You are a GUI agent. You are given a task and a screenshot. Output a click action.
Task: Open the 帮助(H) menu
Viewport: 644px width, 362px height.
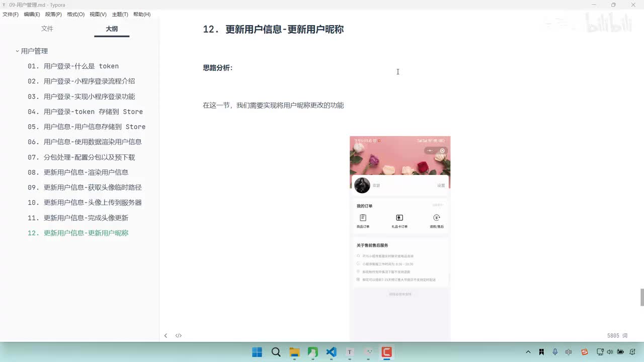[142, 15]
